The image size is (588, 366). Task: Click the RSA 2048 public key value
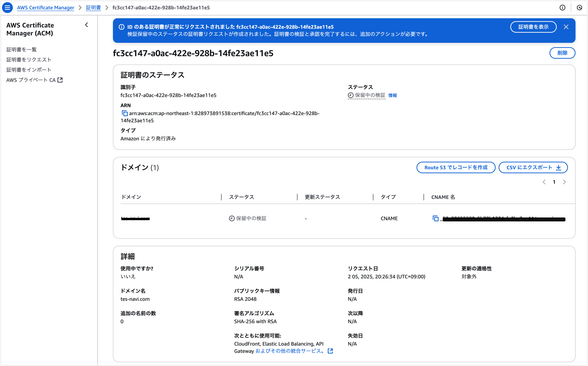[x=245, y=299]
